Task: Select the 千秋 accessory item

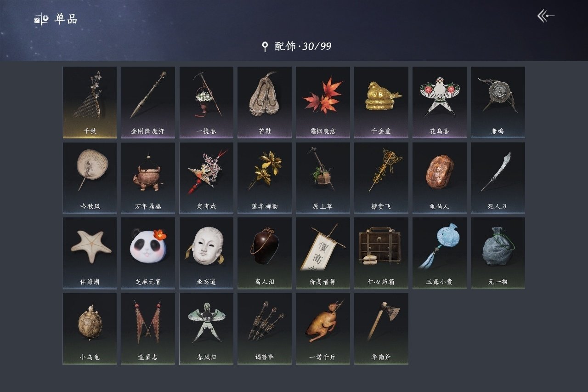Action: coord(90,102)
